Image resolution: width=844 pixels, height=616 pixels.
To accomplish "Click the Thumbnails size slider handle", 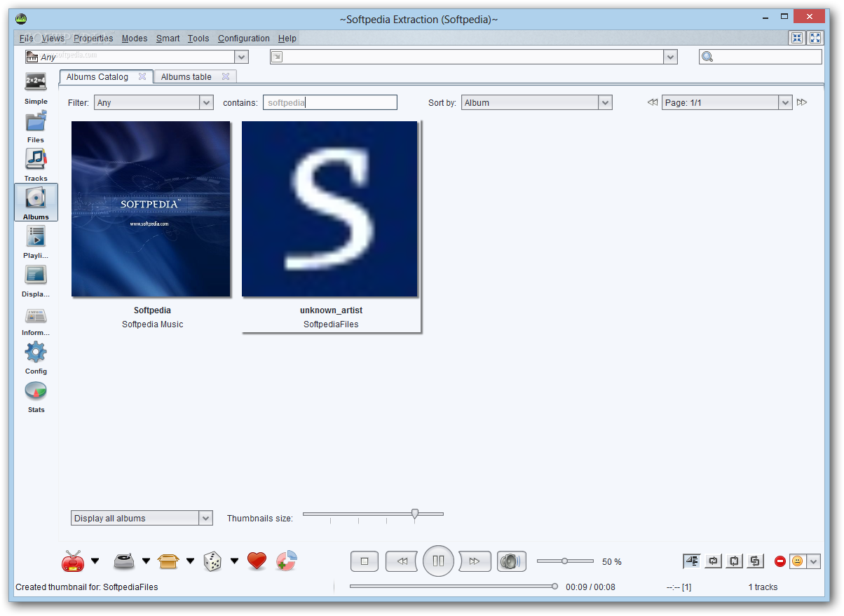I will (x=415, y=515).
